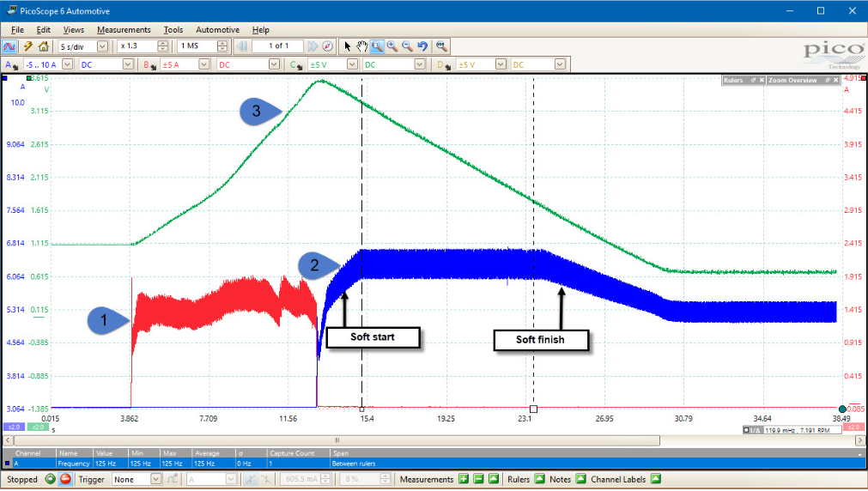
Task: Click the x 1.3 zoom factor stepper
Action: click(162, 46)
